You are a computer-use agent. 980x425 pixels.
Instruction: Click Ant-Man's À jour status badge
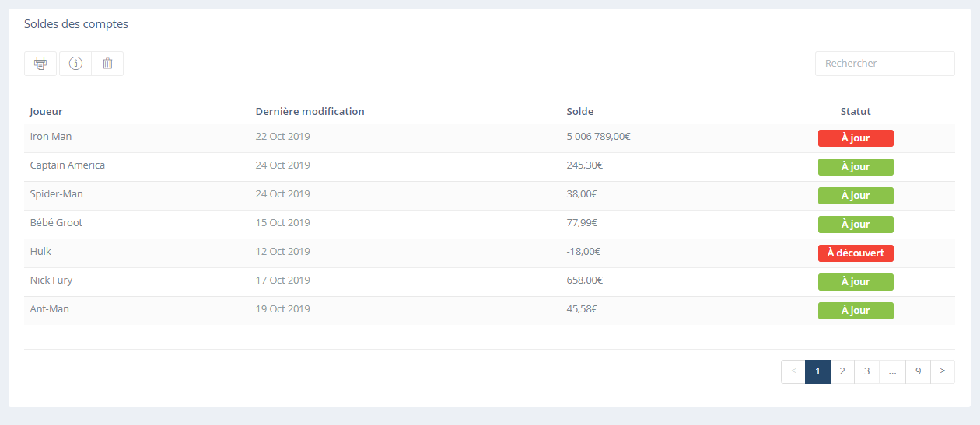coord(856,311)
